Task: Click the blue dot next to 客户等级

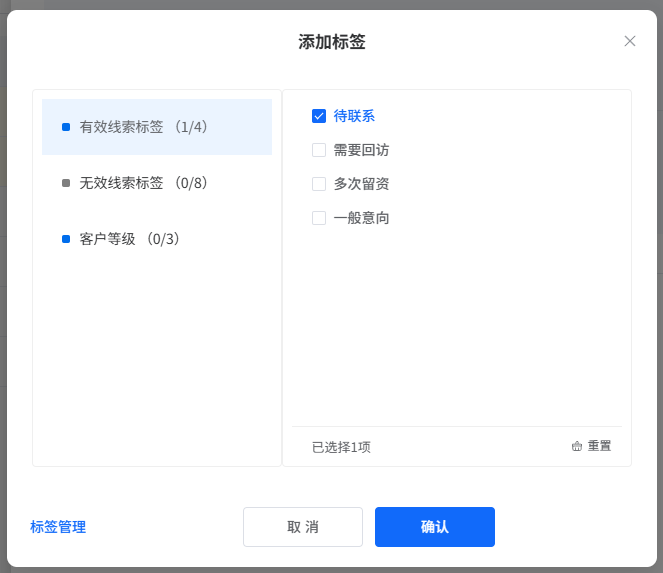Action: point(66,239)
